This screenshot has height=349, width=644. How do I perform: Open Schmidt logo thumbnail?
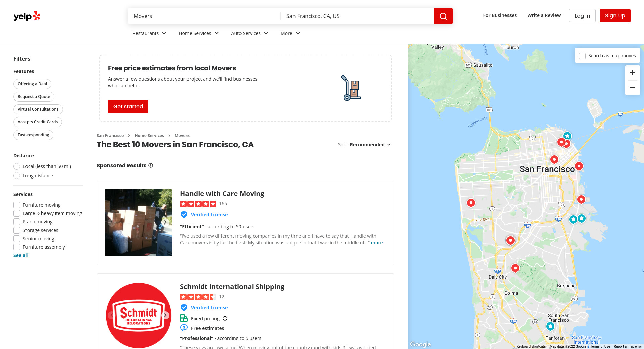(139, 315)
